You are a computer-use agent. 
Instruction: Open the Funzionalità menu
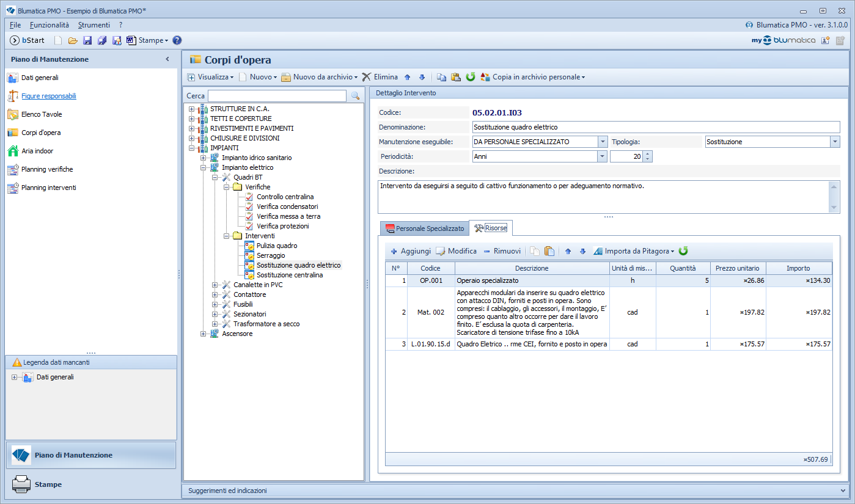50,25
